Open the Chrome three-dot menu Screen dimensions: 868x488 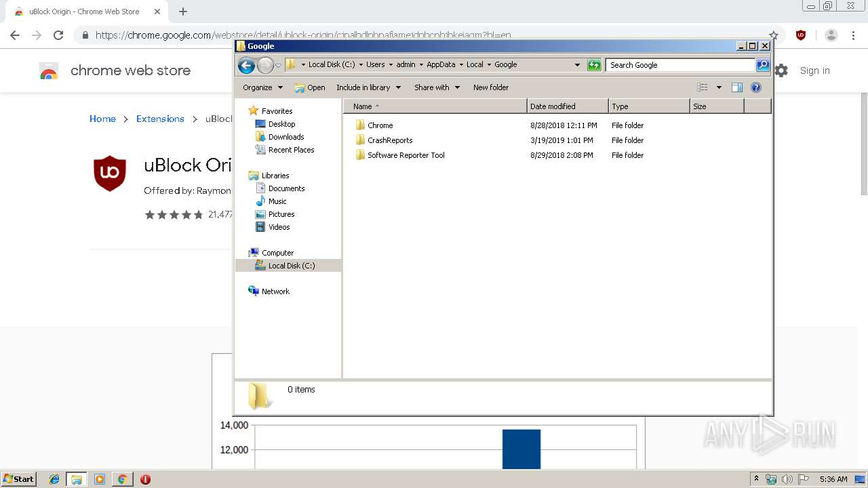[853, 35]
